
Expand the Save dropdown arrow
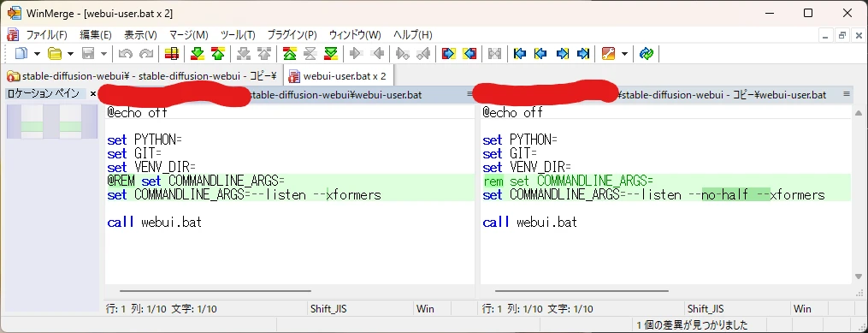[103, 54]
